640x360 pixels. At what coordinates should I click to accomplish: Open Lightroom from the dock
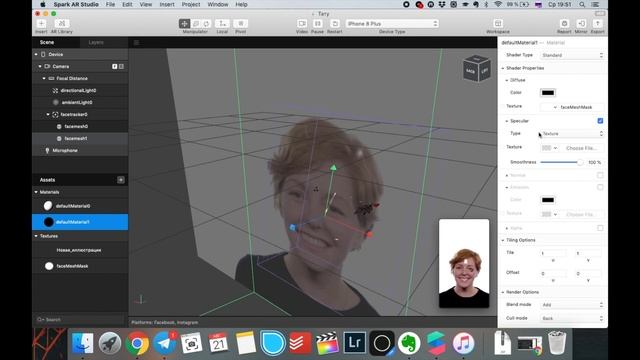click(x=354, y=343)
